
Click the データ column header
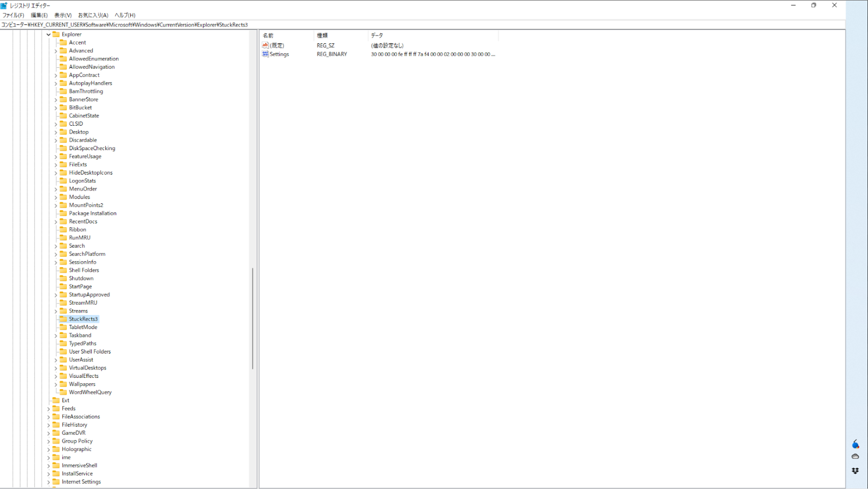click(x=433, y=35)
